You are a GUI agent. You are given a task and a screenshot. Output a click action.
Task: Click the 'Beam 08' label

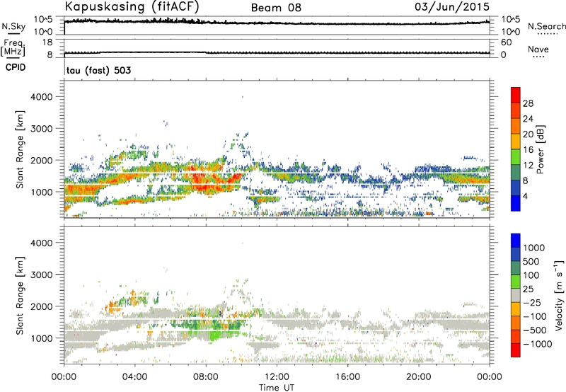(276, 8)
